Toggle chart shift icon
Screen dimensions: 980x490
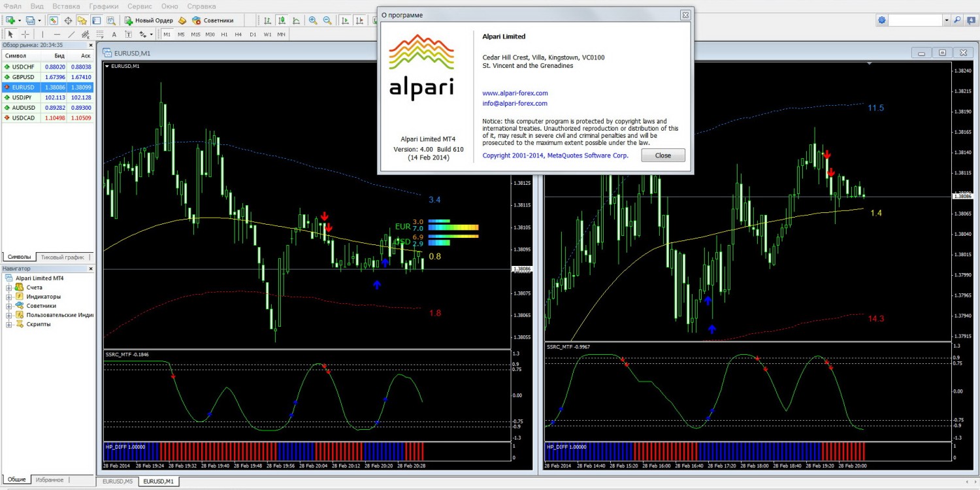point(359,20)
